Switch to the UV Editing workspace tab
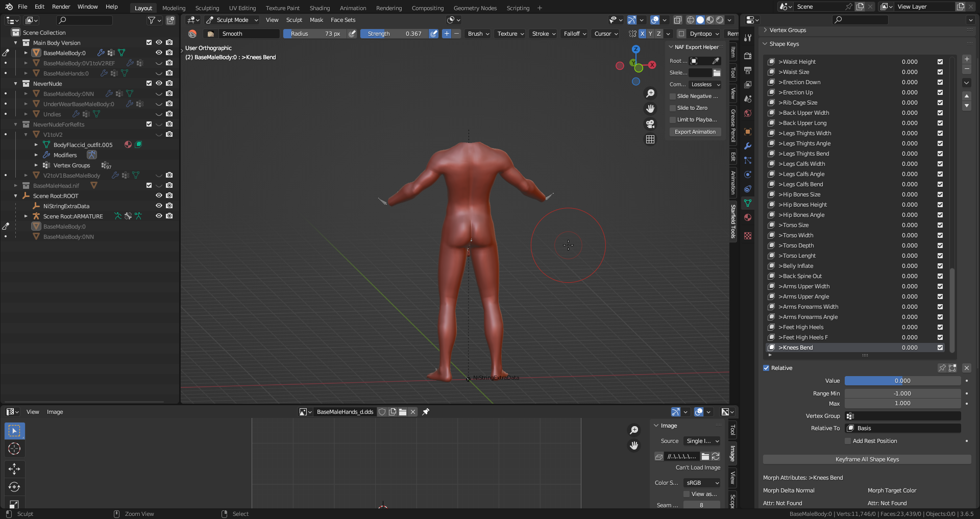This screenshot has width=980, height=519. pyautogui.click(x=242, y=8)
